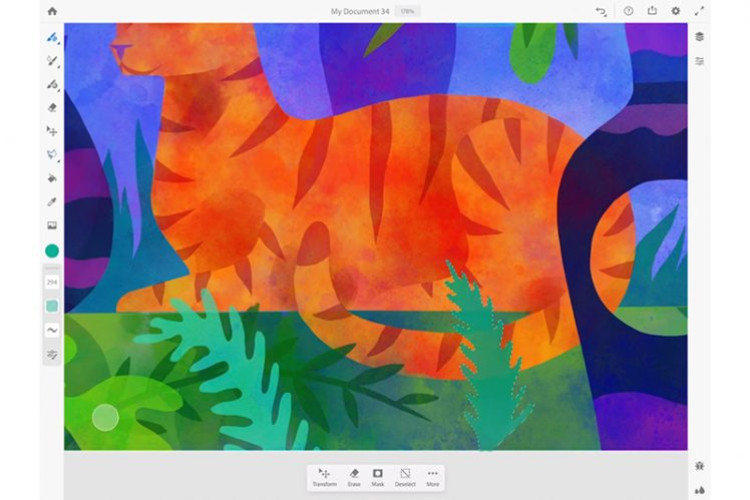Toggle full screen mode
Screen dimensions: 750x500
coord(700,11)
